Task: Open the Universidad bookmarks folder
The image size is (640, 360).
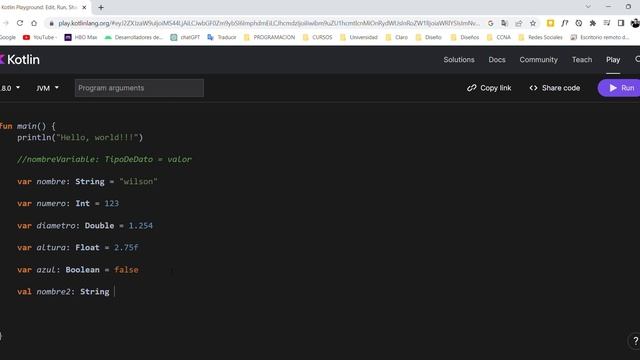Action: click(359, 37)
